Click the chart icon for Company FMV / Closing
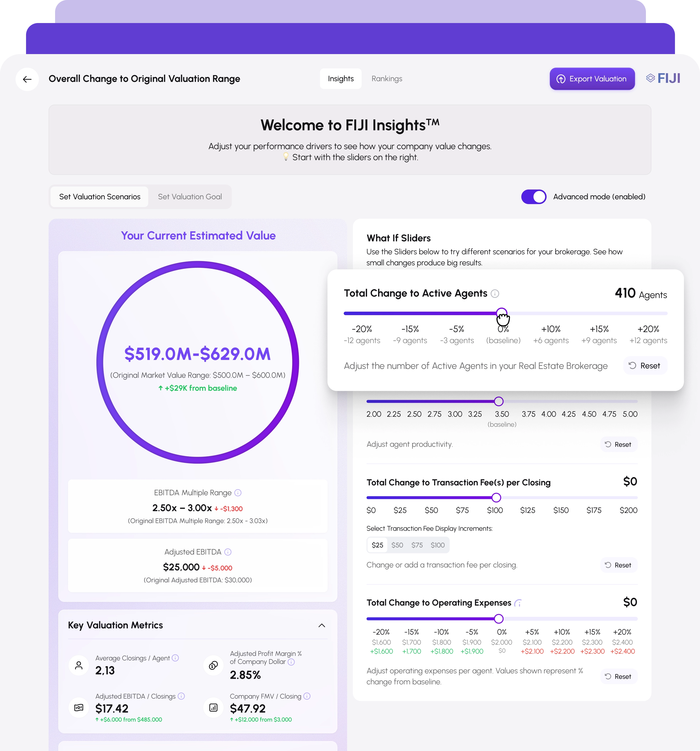The height and width of the screenshot is (751, 700). [214, 707]
